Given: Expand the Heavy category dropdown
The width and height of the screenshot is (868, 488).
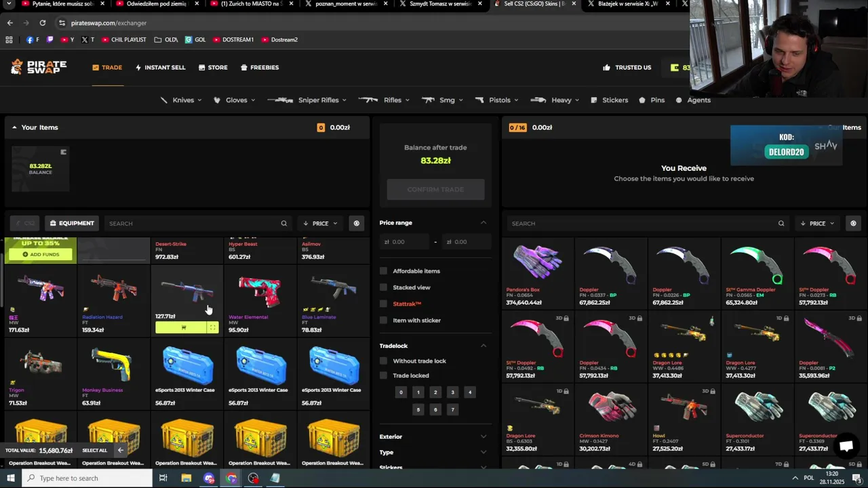Looking at the screenshot, I should pyautogui.click(x=555, y=100).
